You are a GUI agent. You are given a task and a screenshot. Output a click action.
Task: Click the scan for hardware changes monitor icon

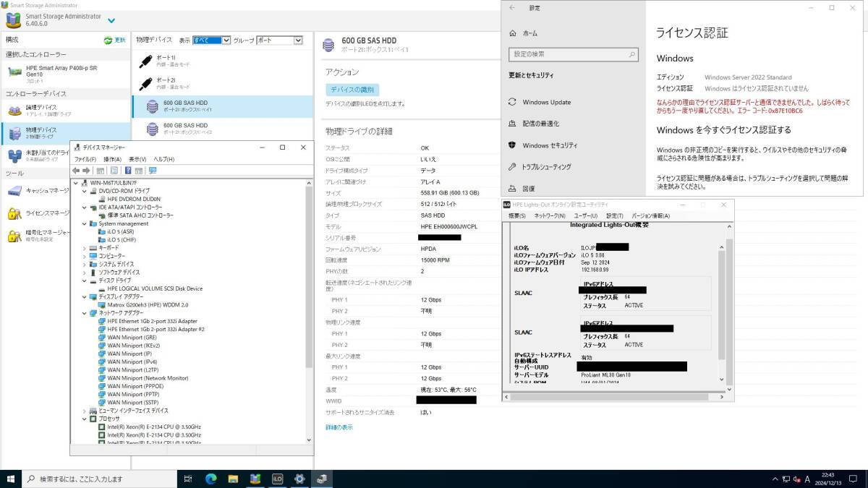pyautogui.click(x=153, y=171)
